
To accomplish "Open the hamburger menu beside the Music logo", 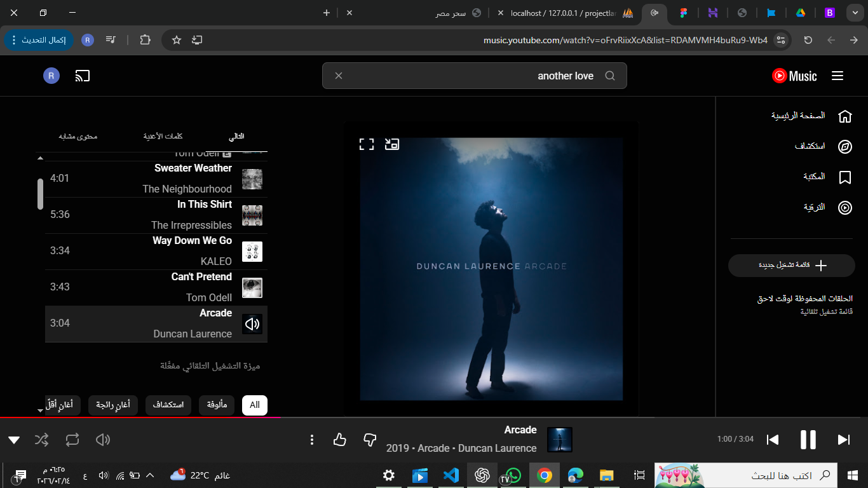I will pyautogui.click(x=837, y=76).
